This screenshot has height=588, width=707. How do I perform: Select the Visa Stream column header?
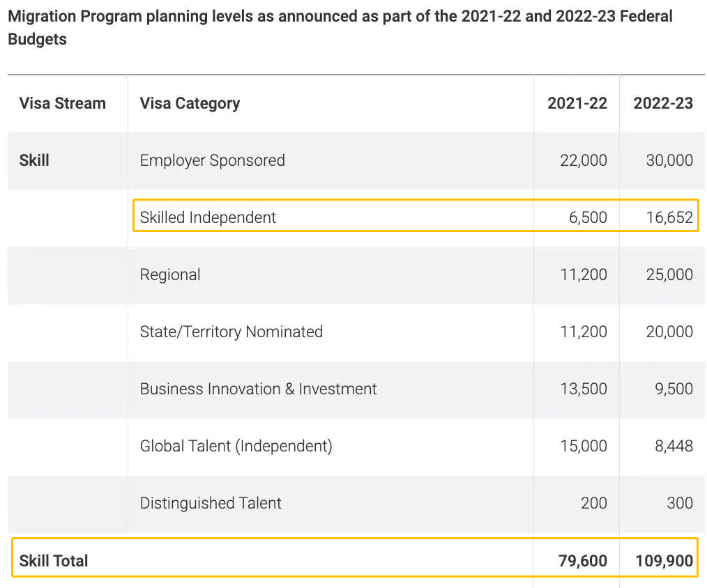[x=63, y=104]
